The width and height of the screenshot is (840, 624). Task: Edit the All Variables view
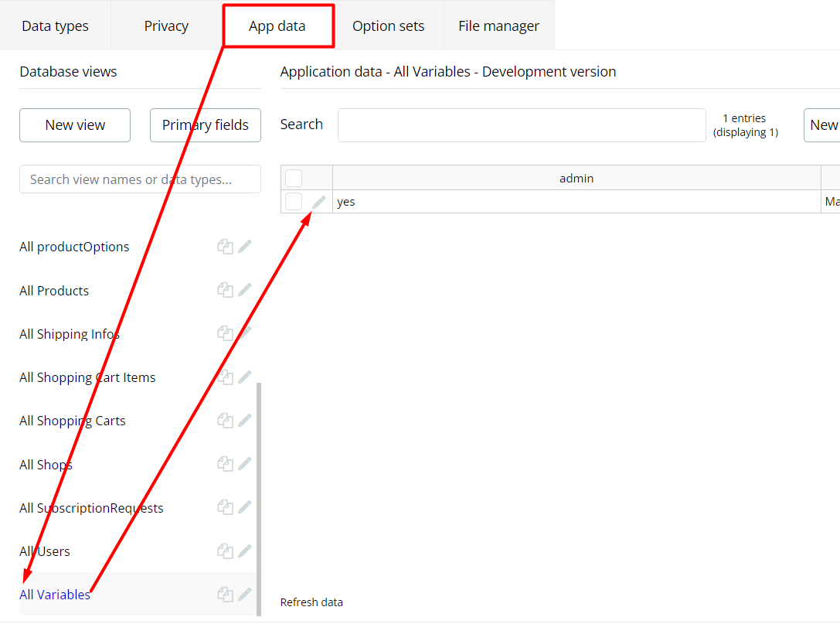pyautogui.click(x=245, y=595)
